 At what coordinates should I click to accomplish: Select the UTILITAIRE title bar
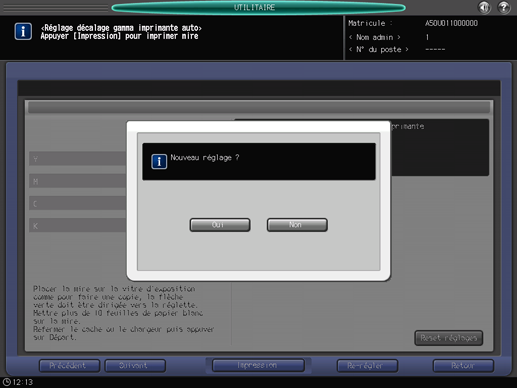point(258,7)
